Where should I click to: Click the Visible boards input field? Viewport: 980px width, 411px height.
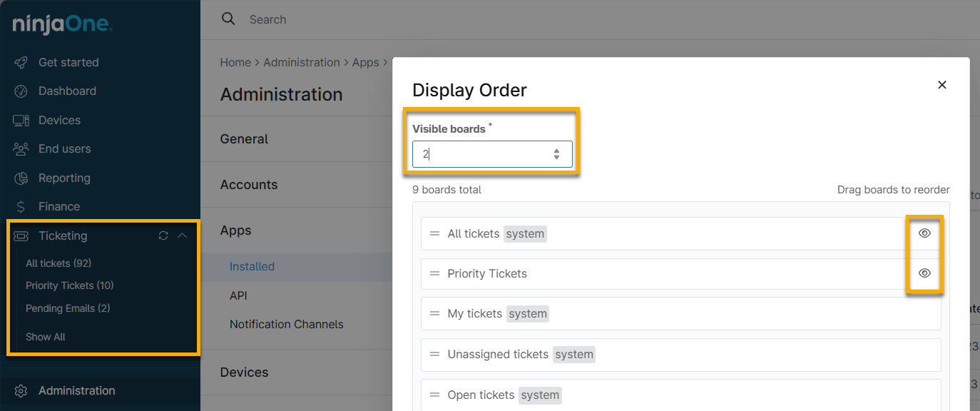[x=478, y=153]
